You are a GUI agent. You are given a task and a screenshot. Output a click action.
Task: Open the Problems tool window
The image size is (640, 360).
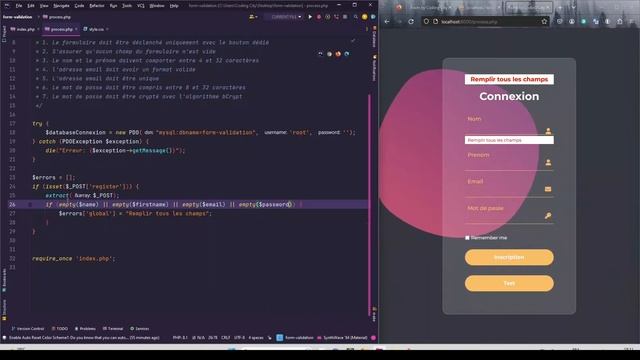tap(85, 329)
